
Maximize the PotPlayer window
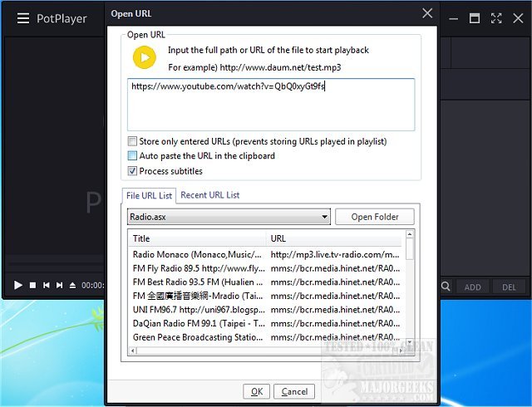click(x=475, y=18)
